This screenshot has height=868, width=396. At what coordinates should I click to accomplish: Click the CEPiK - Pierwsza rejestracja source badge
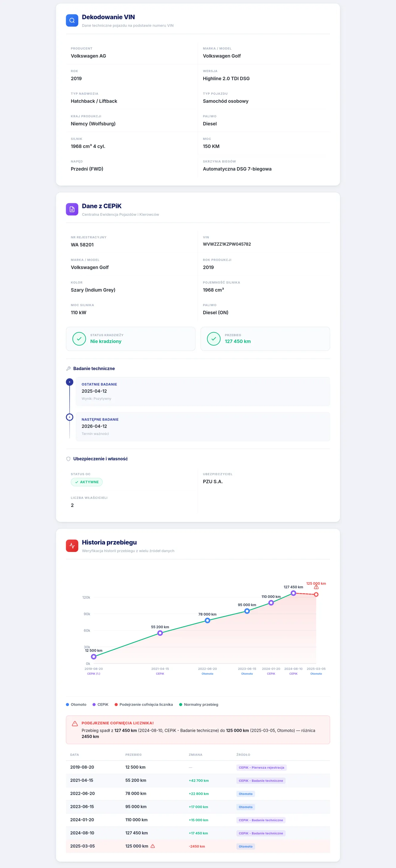click(261, 767)
